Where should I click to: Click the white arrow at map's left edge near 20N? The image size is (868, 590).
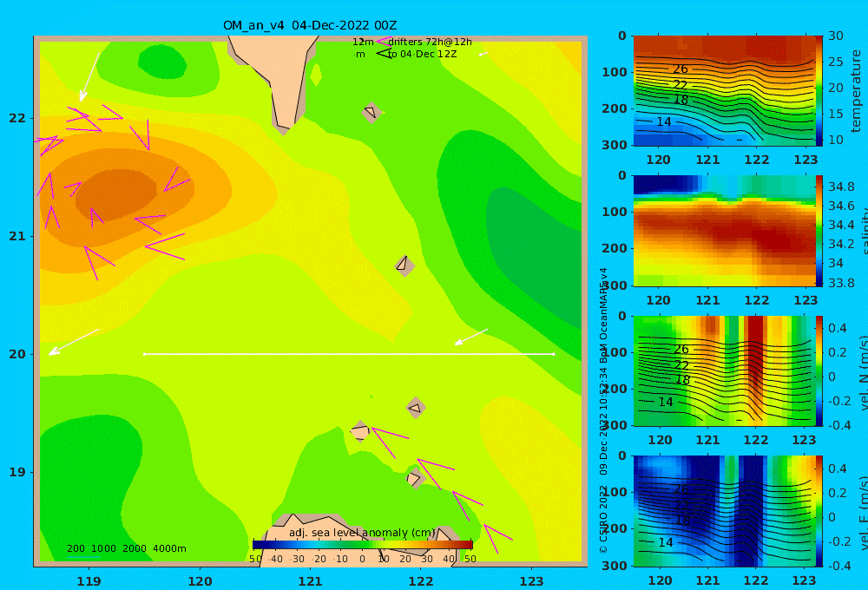point(74,342)
